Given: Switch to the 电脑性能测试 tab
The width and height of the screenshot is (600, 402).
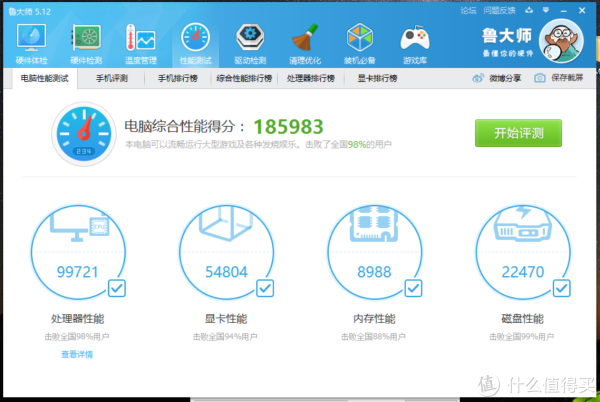Looking at the screenshot, I should click(45, 78).
